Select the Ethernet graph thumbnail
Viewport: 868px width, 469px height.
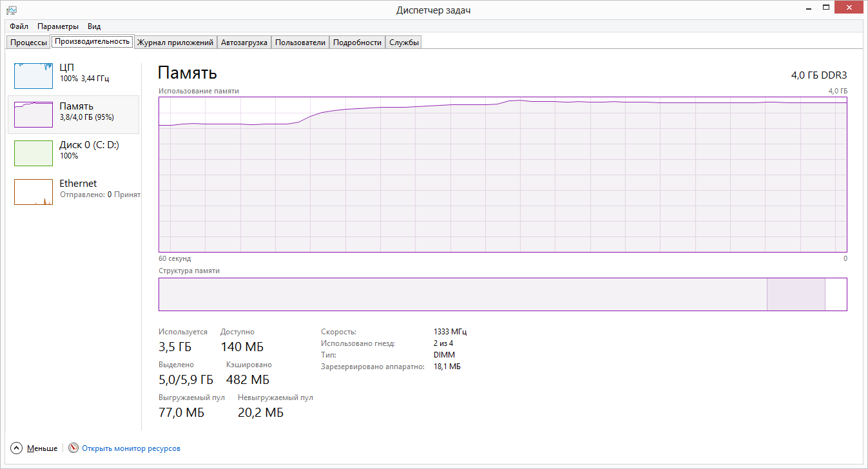point(34,192)
